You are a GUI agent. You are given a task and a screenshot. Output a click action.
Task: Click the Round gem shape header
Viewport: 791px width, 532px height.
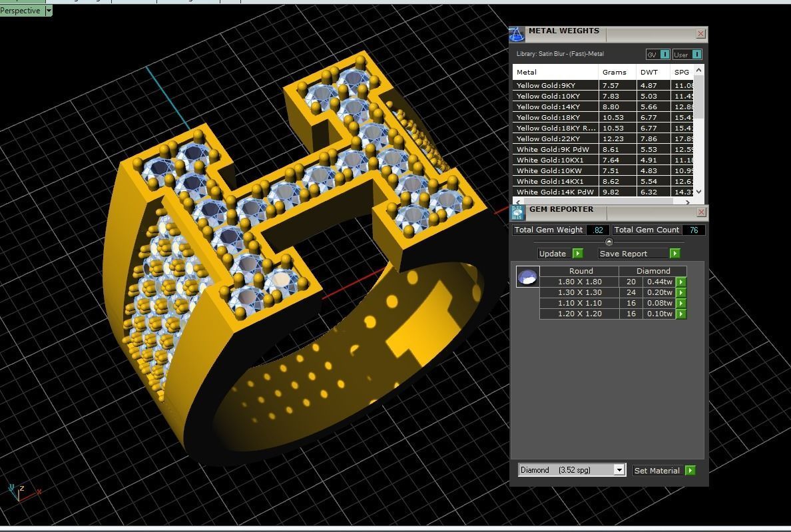tap(580, 271)
